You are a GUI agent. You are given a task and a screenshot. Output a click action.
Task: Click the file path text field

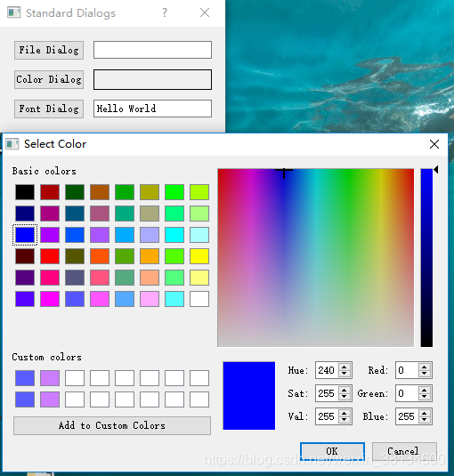(x=152, y=50)
